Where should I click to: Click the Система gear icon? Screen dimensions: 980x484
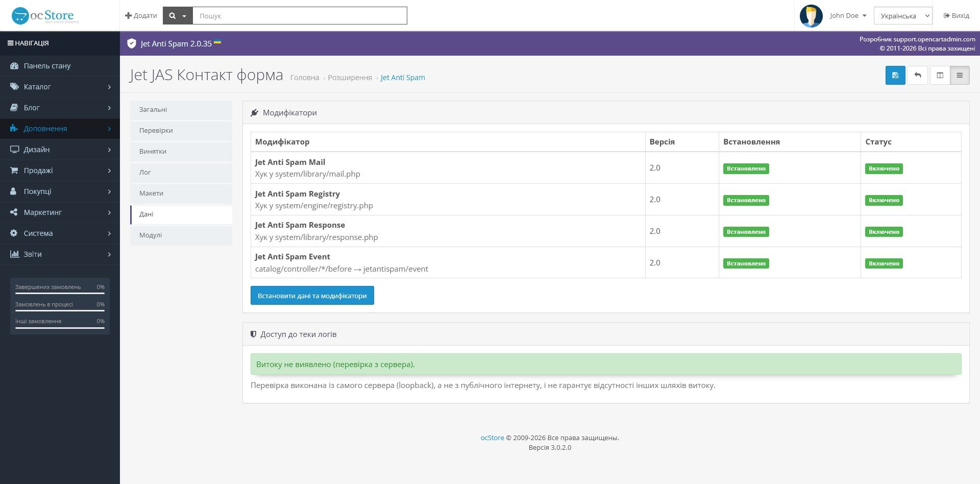14,233
